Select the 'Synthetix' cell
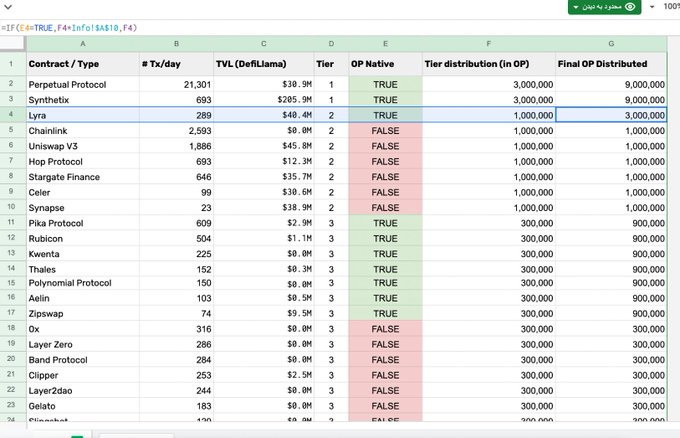This screenshot has width=680, height=438. point(83,100)
